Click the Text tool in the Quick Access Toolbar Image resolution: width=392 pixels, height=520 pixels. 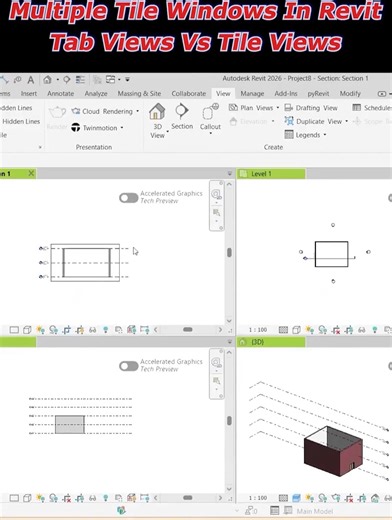click(x=31, y=80)
